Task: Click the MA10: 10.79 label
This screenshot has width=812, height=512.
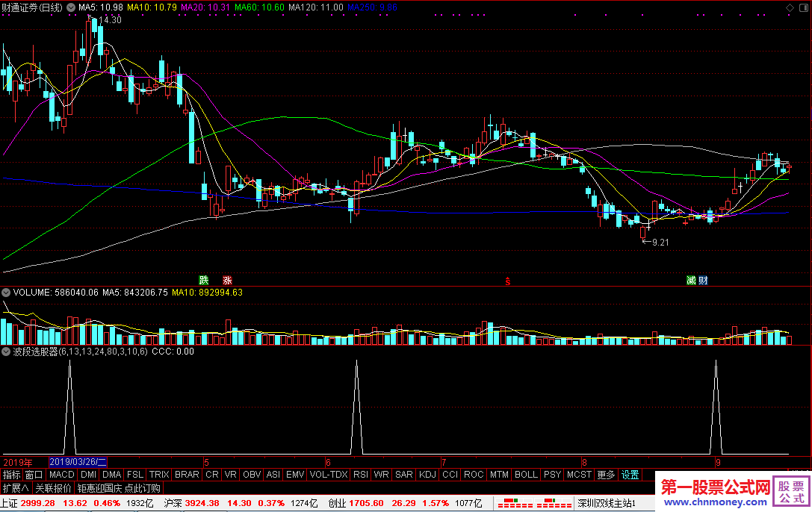Action: [152, 7]
